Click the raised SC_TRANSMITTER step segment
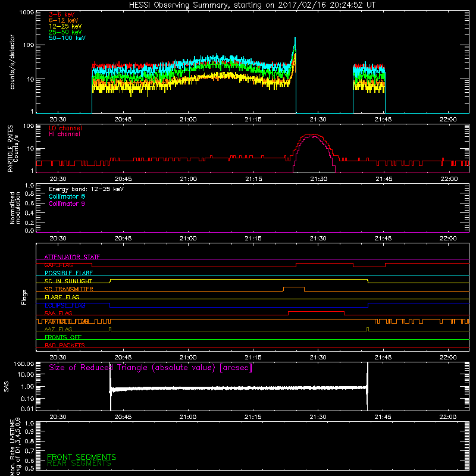 [293, 287]
